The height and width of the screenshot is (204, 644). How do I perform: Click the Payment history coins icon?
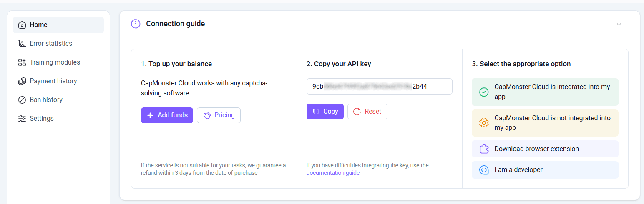pyautogui.click(x=22, y=81)
